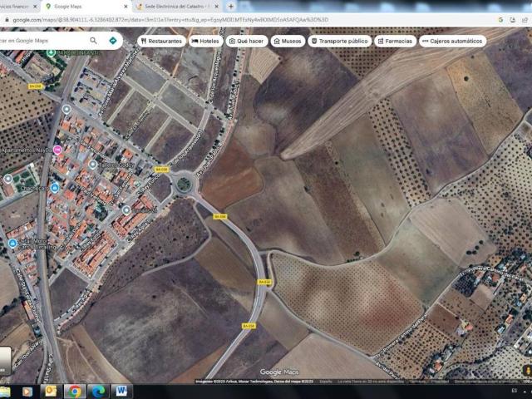Click the address bar URL
Image resolution: width=532 pixels, height=399 pixels.
point(170,20)
